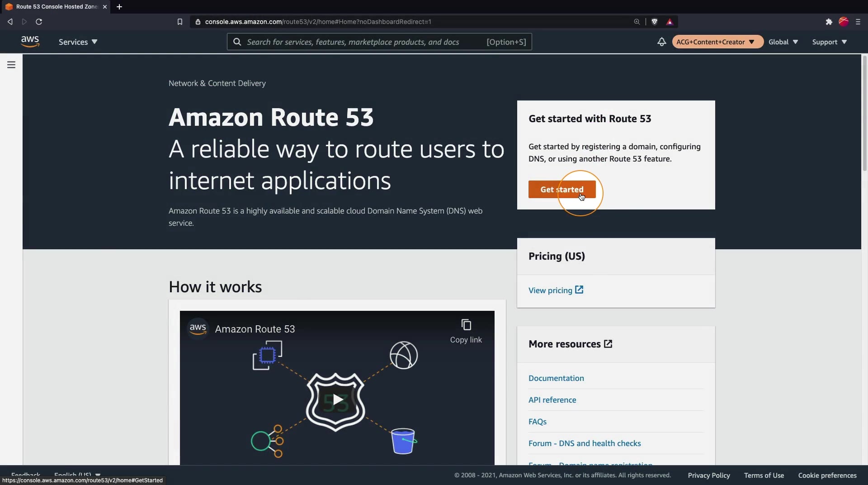868x485 pixels.
Task: Open the View pricing link
Action: [556, 290]
